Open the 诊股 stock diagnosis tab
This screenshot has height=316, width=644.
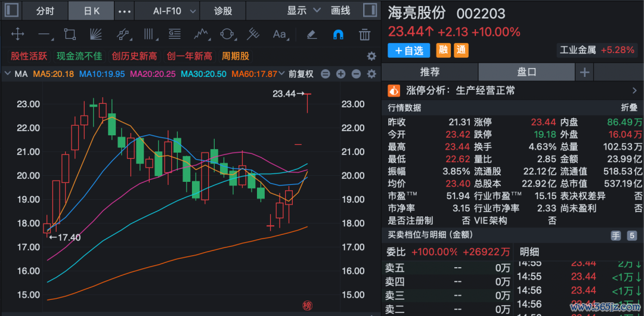(223, 11)
